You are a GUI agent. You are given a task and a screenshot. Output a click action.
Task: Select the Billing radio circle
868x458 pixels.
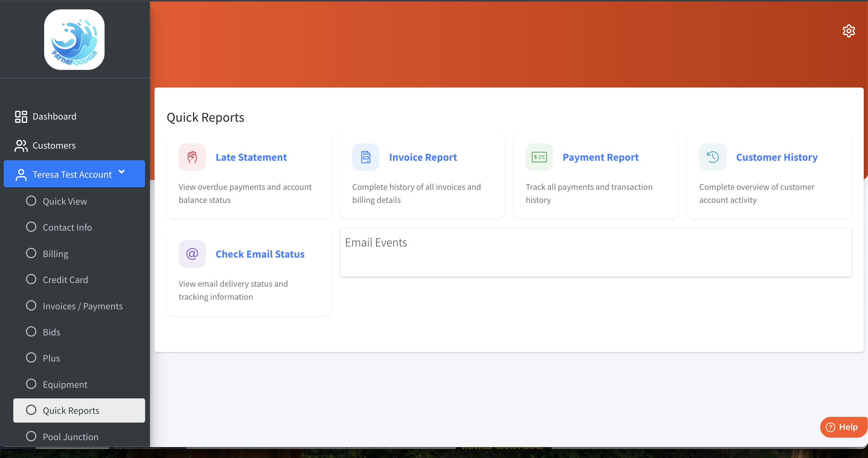pos(31,253)
